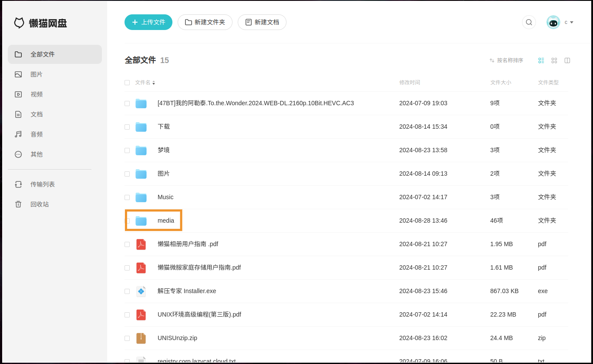The image size is (593, 364).
Task: Click 修改时间 column header
Action: [x=410, y=83]
